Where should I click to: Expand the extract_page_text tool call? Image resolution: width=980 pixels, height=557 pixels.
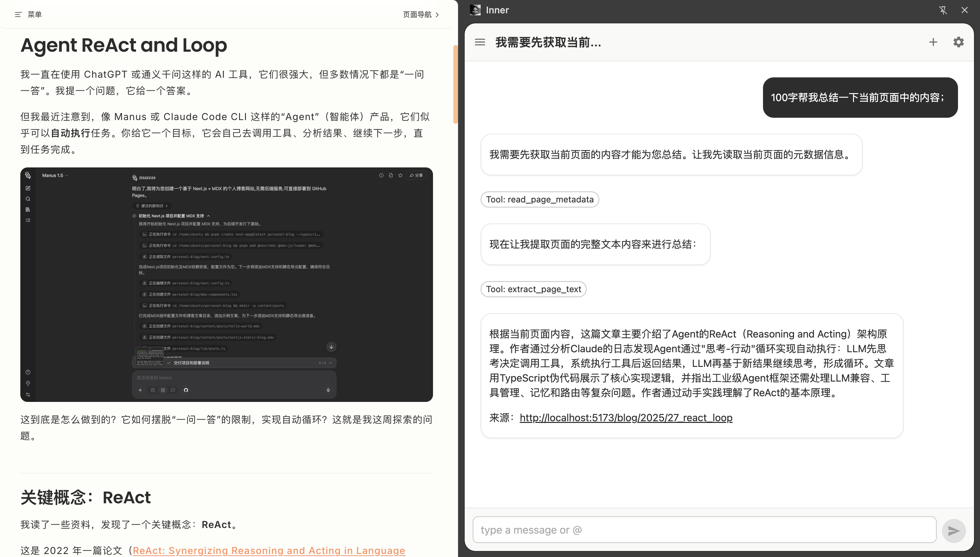point(533,289)
